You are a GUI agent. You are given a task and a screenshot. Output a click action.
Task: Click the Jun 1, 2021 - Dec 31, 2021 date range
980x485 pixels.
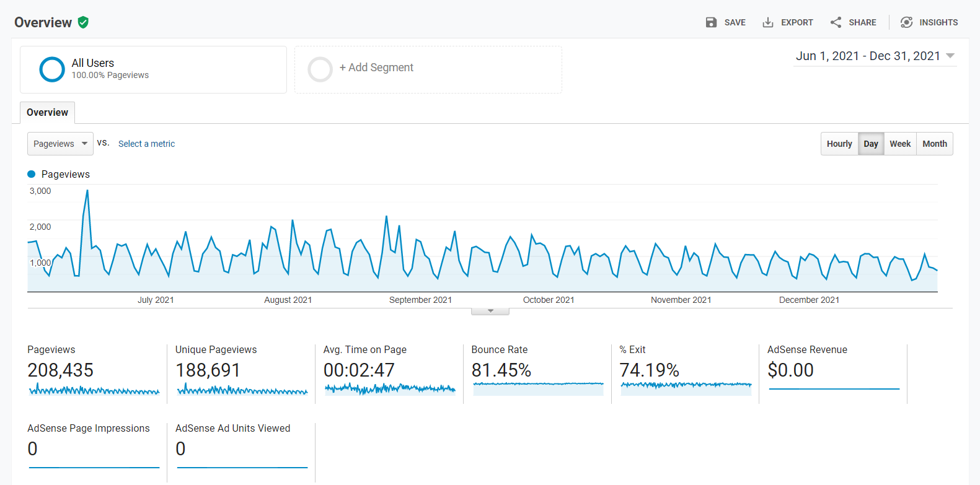[x=868, y=56]
